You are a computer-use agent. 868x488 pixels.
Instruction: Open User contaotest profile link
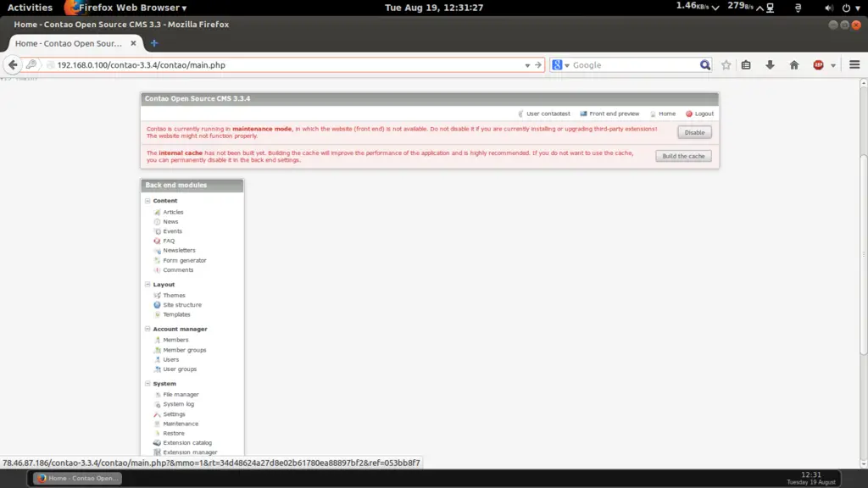click(x=544, y=114)
